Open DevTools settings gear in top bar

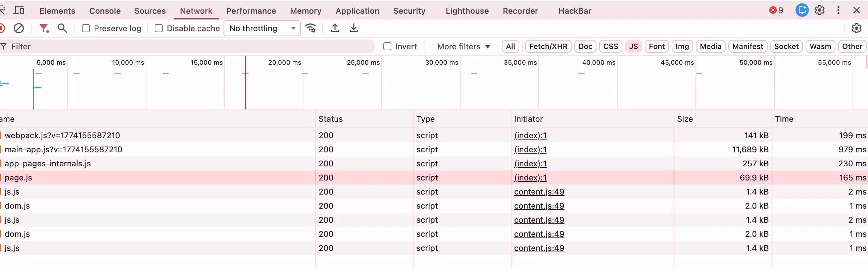click(819, 10)
